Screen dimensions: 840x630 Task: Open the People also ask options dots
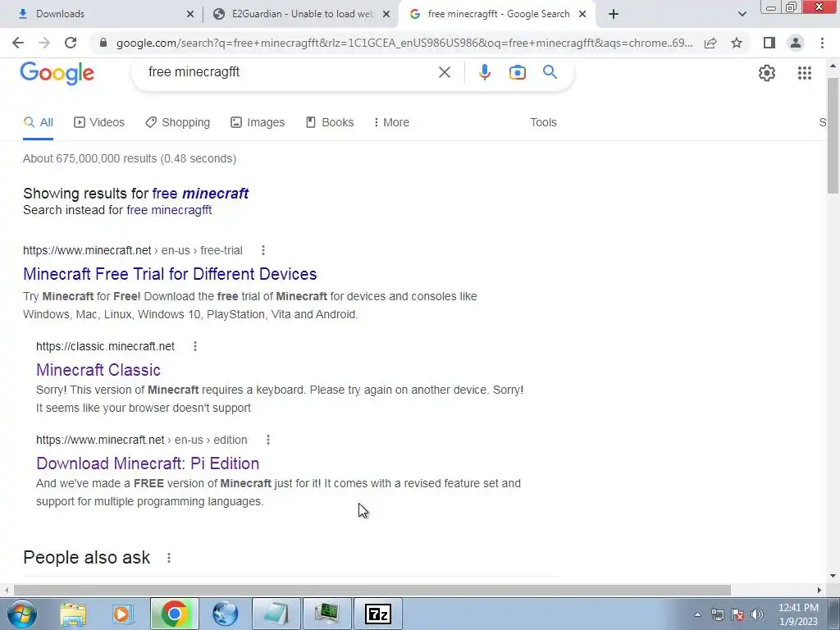(169, 558)
